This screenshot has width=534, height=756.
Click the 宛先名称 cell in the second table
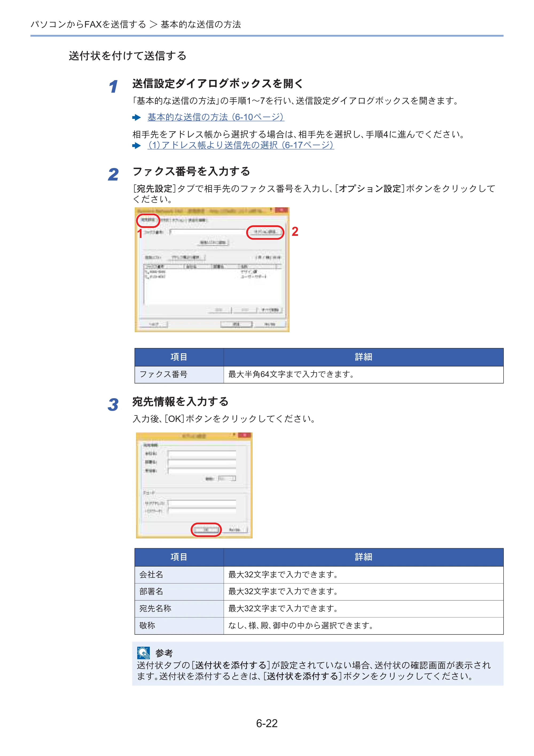pos(179,609)
